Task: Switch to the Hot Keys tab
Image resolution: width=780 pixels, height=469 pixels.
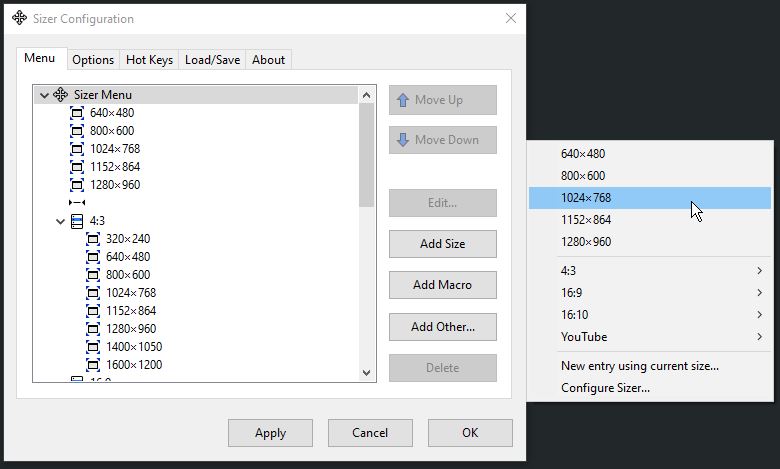Action: click(149, 60)
